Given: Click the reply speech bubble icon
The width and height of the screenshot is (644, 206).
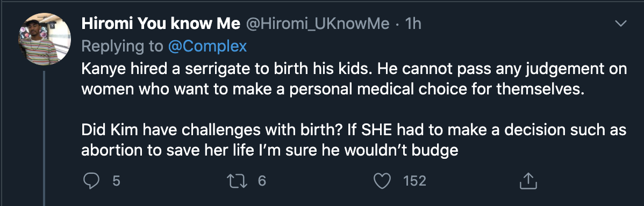Looking at the screenshot, I should [91, 181].
